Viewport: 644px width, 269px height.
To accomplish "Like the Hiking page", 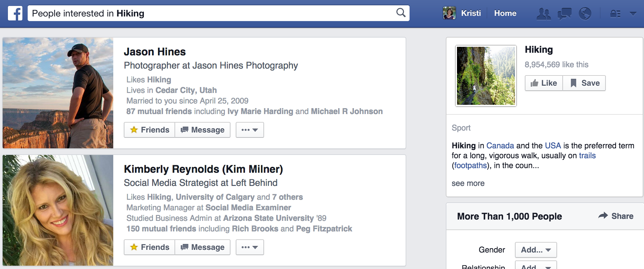I will pyautogui.click(x=544, y=83).
